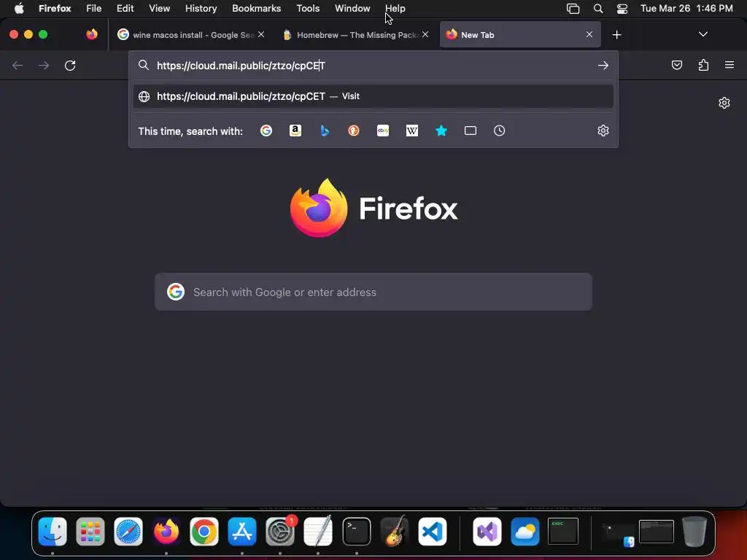Screen dimensions: 747x560
Task: Open the Tools menu
Action: [x=308, y=8]
